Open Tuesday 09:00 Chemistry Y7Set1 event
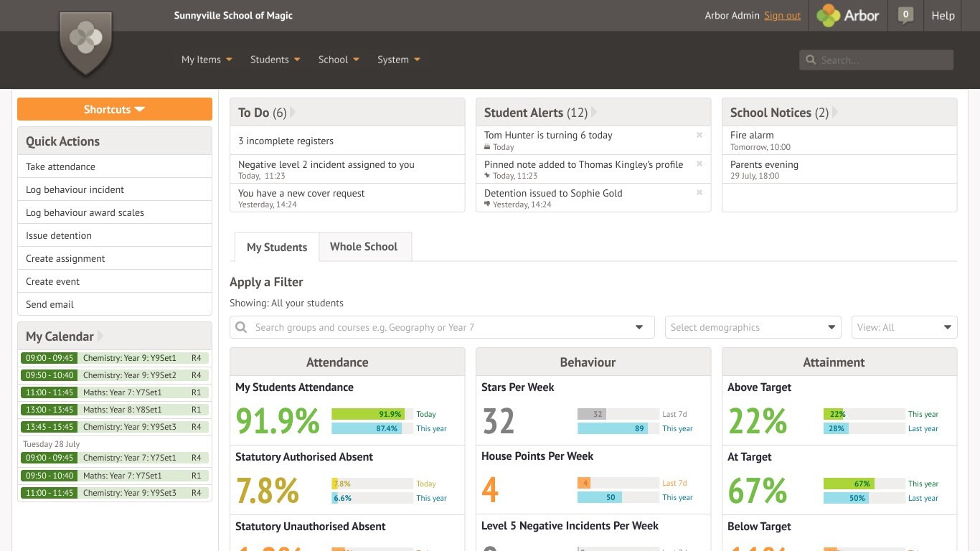 (115, 458)
